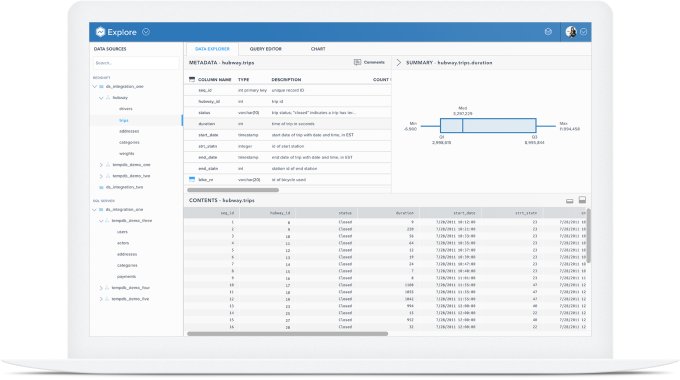The height and width of the screenshot is (380, 680).
Task: Click the schema icon beside tempdb_demo_one
Action: coord(108,165)
